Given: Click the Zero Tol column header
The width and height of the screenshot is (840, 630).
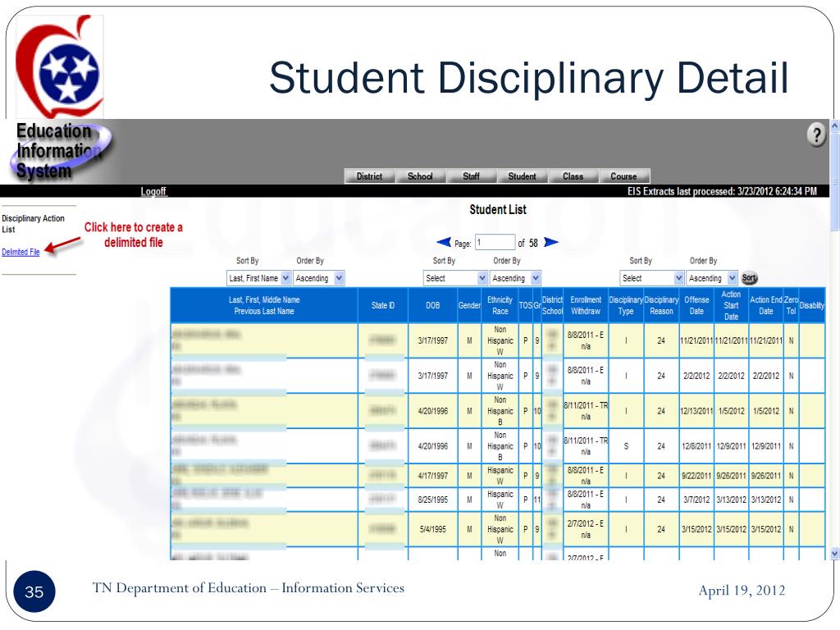Looking at the screenshot, I should click(792, 305).
